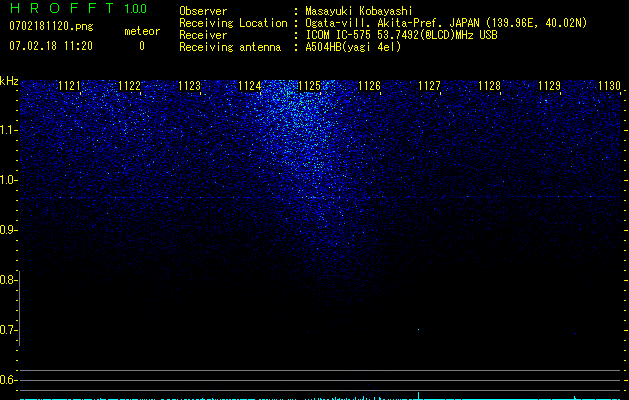Viewport: 629px width, 400px height.
Task: Click the 0.6 kHz axis label
Action: click(x=8, y=380)
